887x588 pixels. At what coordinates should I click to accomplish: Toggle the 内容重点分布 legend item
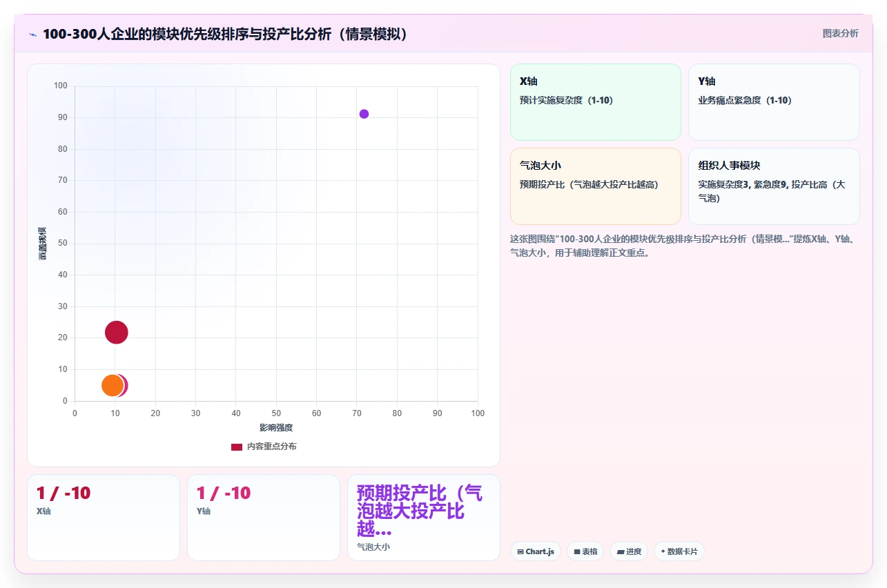coord(264,447)
